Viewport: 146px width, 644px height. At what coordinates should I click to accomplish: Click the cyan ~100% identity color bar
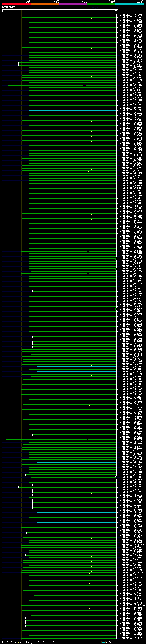click(x=130, y=4)
